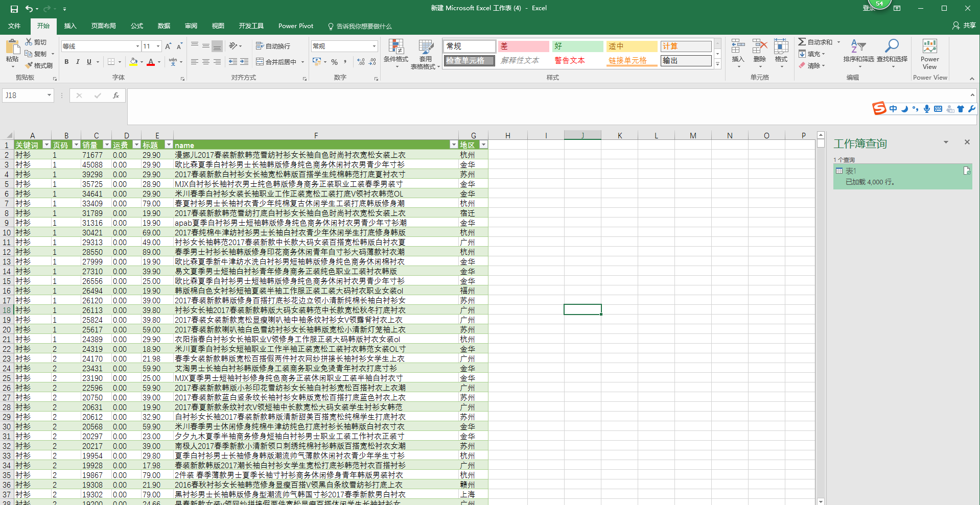Apply the yellow fill color

(133, 62)
